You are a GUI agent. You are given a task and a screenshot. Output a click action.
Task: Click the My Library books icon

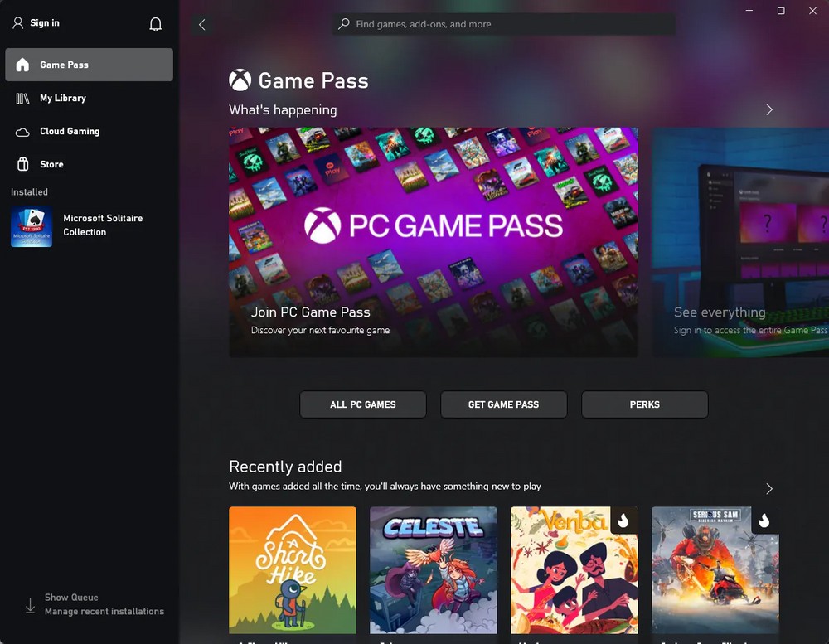[x=22, y=99]
